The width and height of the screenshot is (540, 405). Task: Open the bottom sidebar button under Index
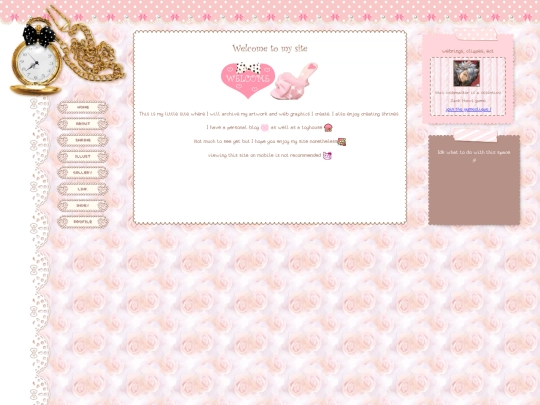83,222
